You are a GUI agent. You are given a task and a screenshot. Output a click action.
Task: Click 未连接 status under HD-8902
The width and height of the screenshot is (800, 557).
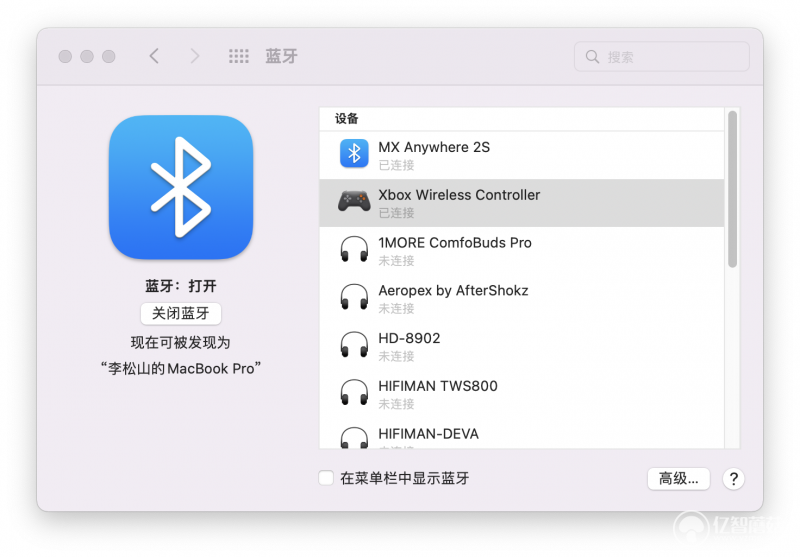pyautogui.click(x=396, y=357)
